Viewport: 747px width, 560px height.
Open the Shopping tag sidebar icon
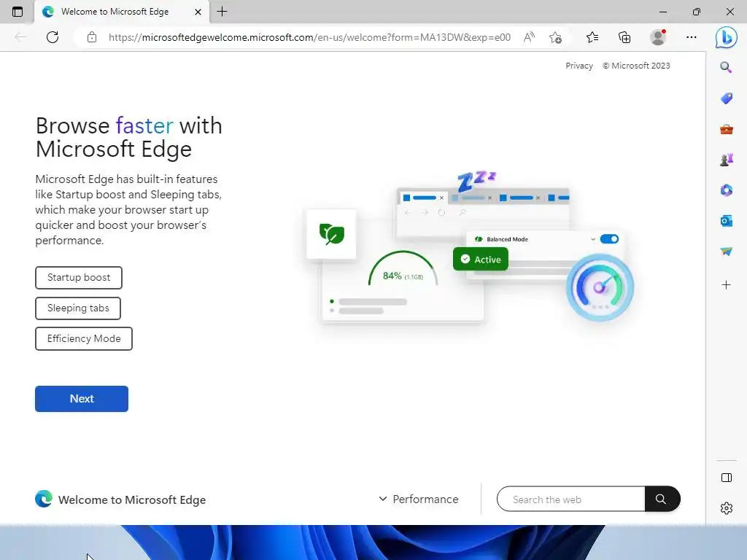726,98
